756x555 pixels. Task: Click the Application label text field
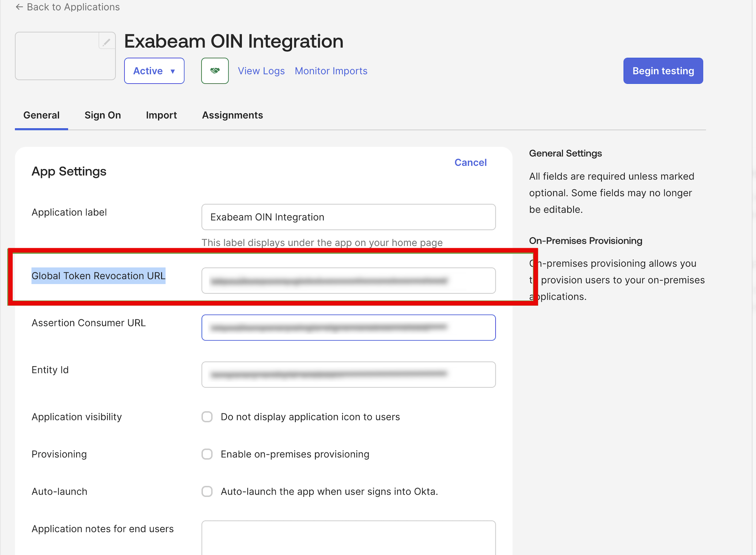tap(348, 217)
